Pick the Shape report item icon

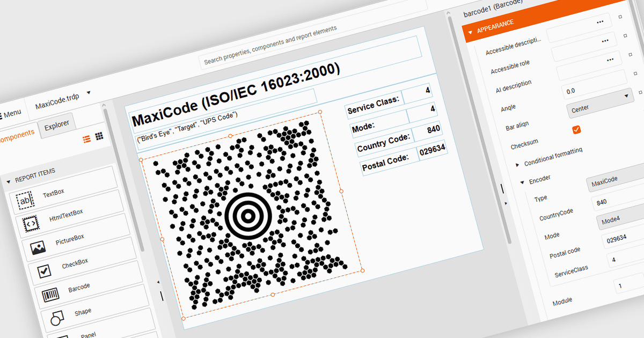[x=56, y=319]
